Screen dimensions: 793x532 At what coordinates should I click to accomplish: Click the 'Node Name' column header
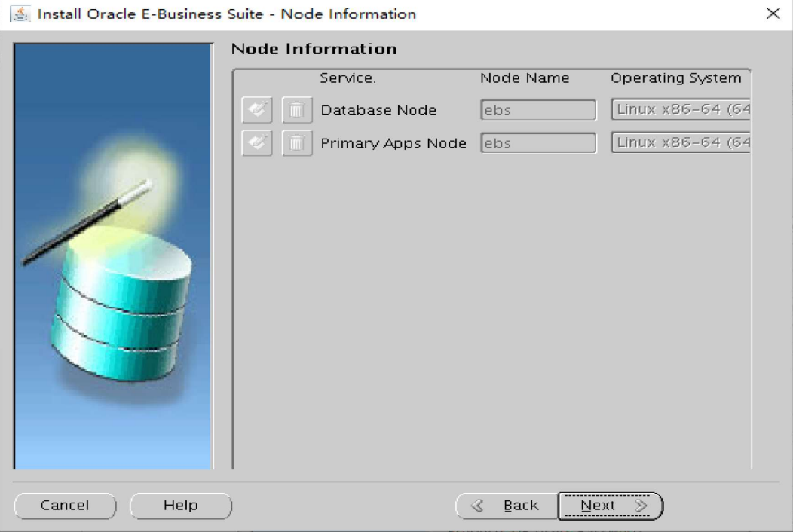[525, 78]
